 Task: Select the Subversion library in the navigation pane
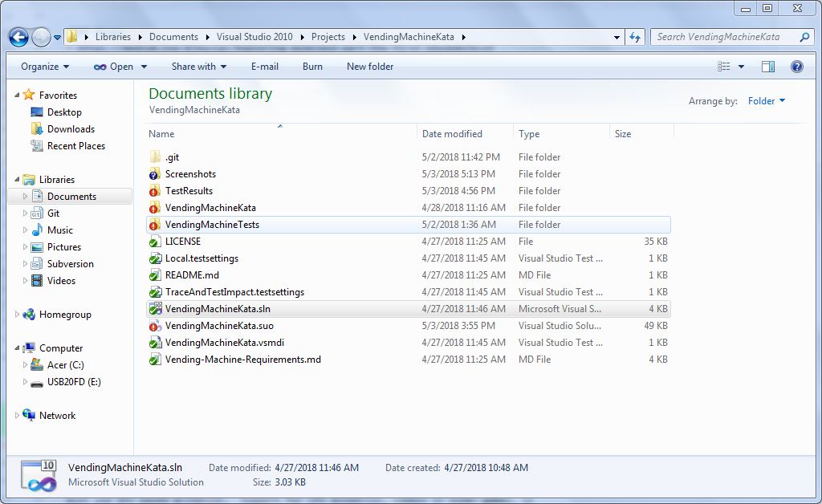pos(71,263)
